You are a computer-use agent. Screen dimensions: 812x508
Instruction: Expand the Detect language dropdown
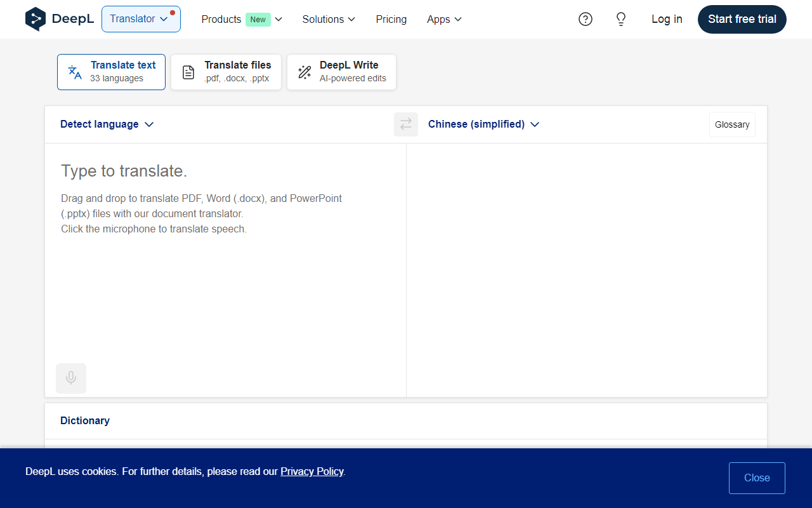point(107,124)
